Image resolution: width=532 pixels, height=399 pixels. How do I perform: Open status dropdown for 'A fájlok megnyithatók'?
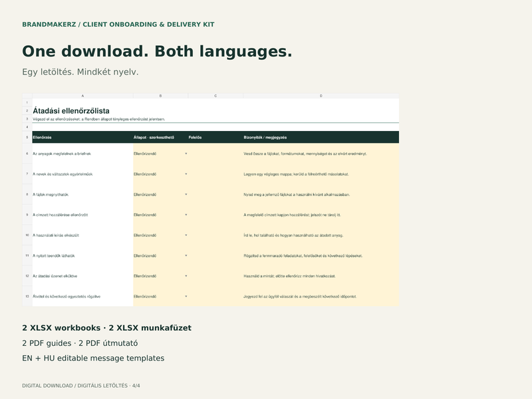[186, 194]
